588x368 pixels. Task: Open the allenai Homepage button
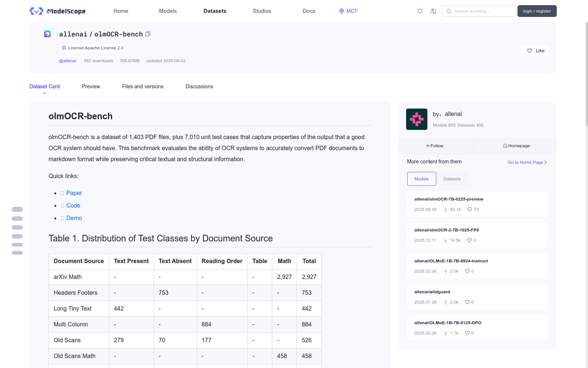tap(516, 146)
